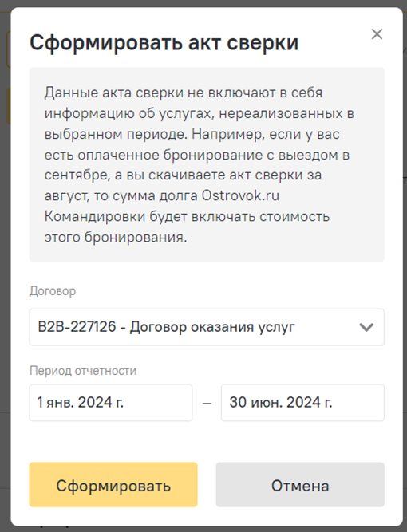Click the start date field 1 янв. 2024

pyautogui.click(x=111, y=403)
